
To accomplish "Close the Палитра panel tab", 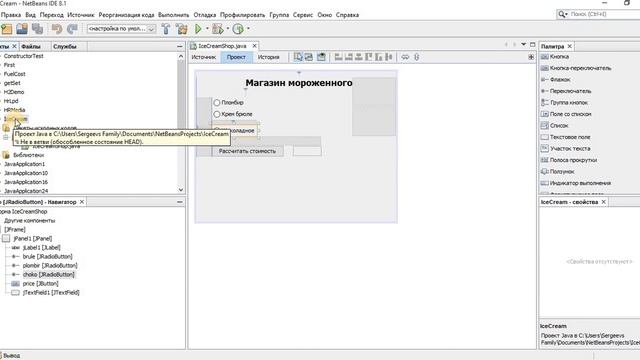I will [x=569, y=46].
